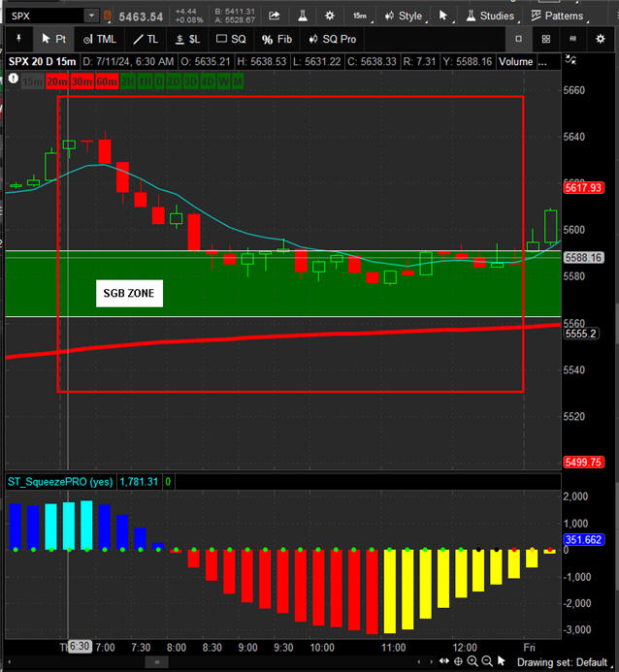
Task: Select the Pt pointer tool
Action: [53, 39]
